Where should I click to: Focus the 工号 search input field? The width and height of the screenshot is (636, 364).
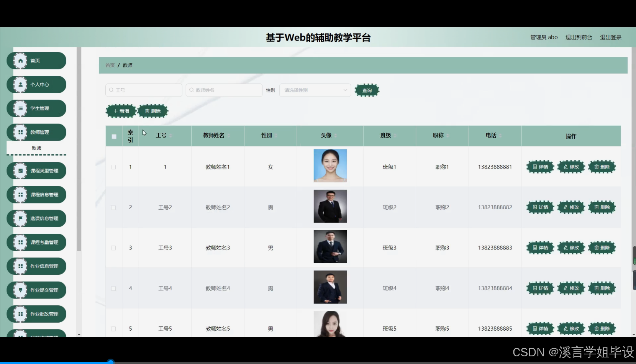144,90
